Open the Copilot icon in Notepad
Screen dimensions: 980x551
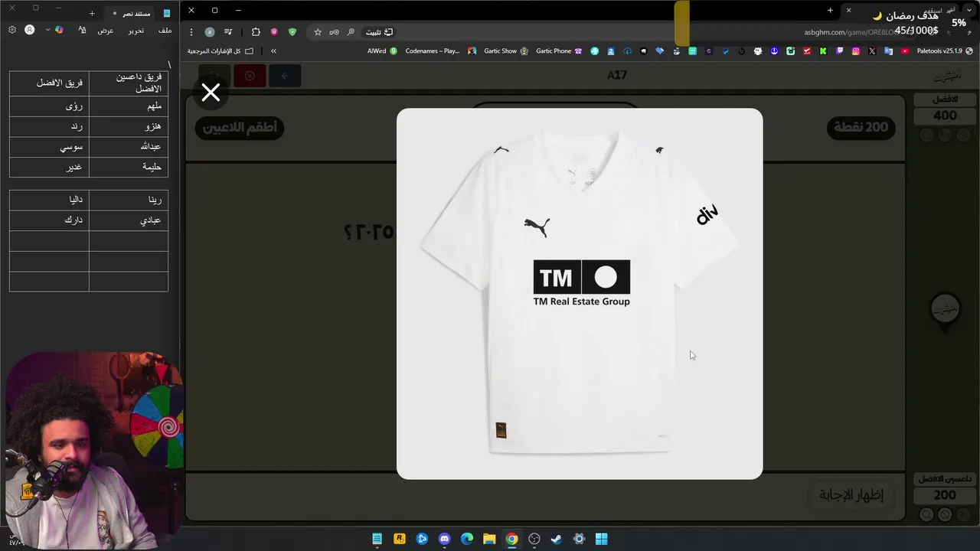(x=59, y=30)
